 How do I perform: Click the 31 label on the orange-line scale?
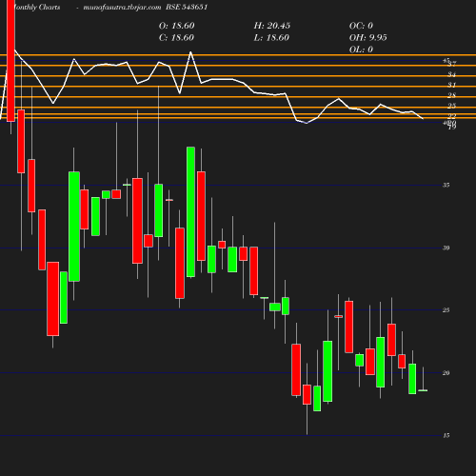pos(452,85)
